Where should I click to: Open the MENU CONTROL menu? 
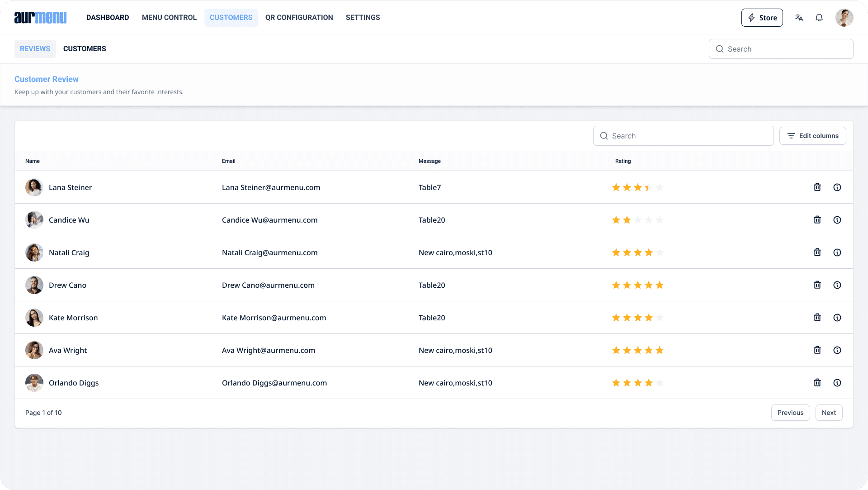click(x=169, y=17)
